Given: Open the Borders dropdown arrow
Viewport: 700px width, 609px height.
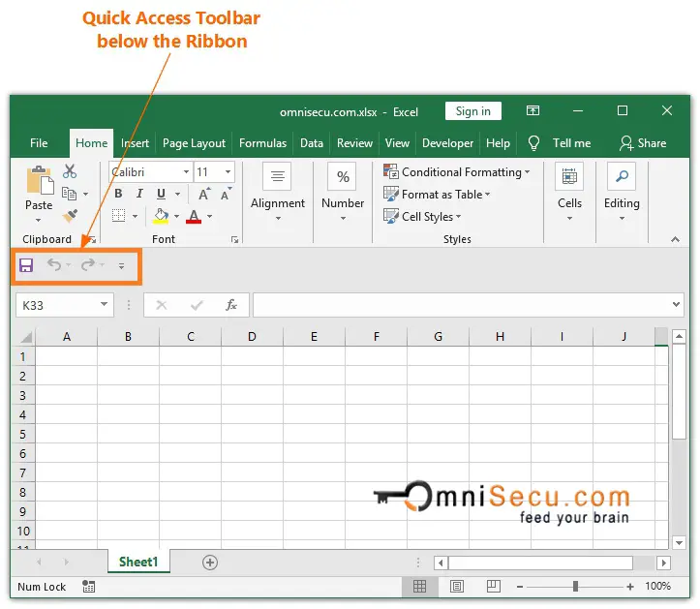Looking at the screenshot, I should click(x=135, y=217).
